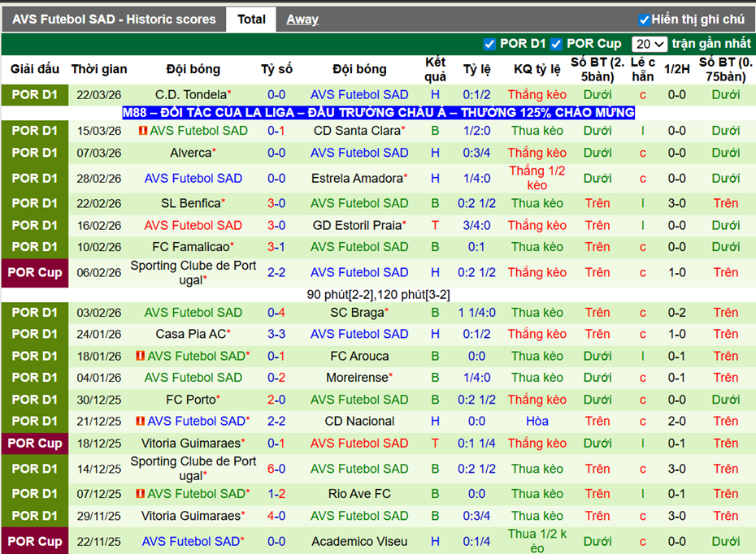Screen dimensions: 756x554
Task: Click red card icon in 21/12/25 Nacional row
Action: coord(140,421)
